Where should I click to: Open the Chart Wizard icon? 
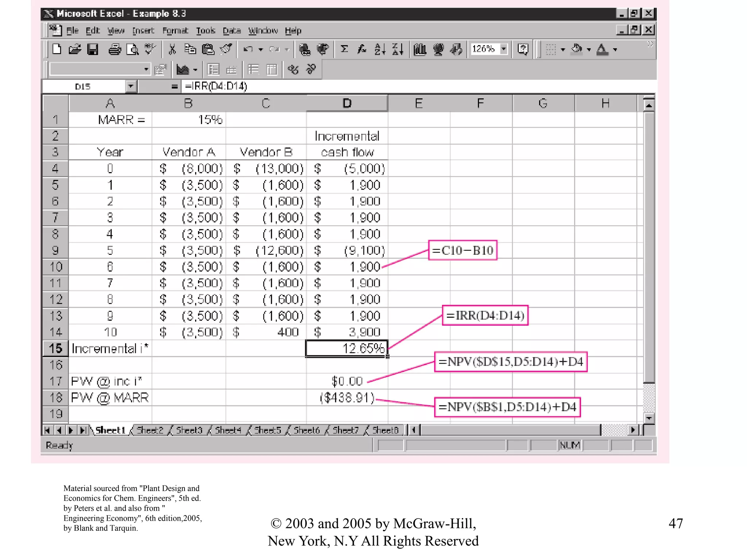click(420, 49)
